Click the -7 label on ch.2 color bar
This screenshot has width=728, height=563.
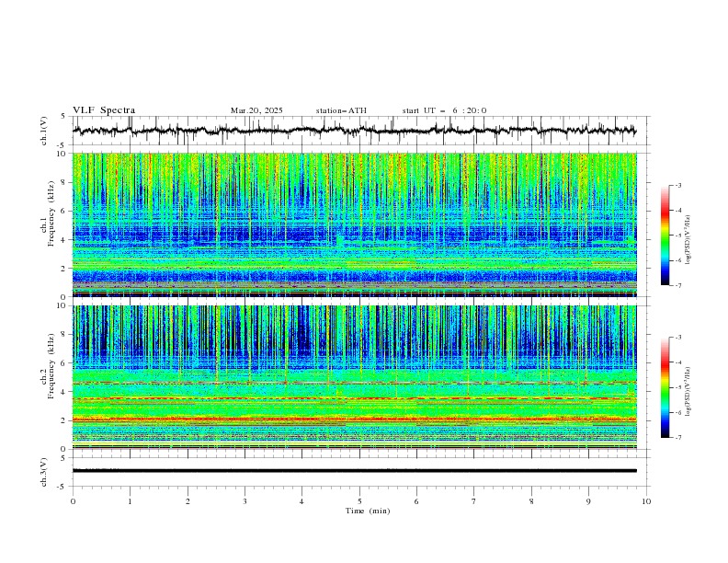[x=677, y=437]
